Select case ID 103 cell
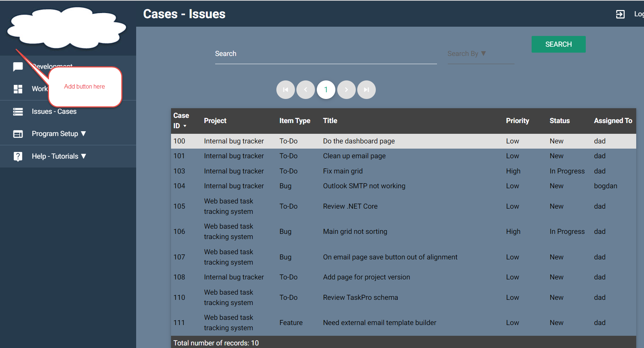This screenshot has height=348, width=644. point(179,171)
